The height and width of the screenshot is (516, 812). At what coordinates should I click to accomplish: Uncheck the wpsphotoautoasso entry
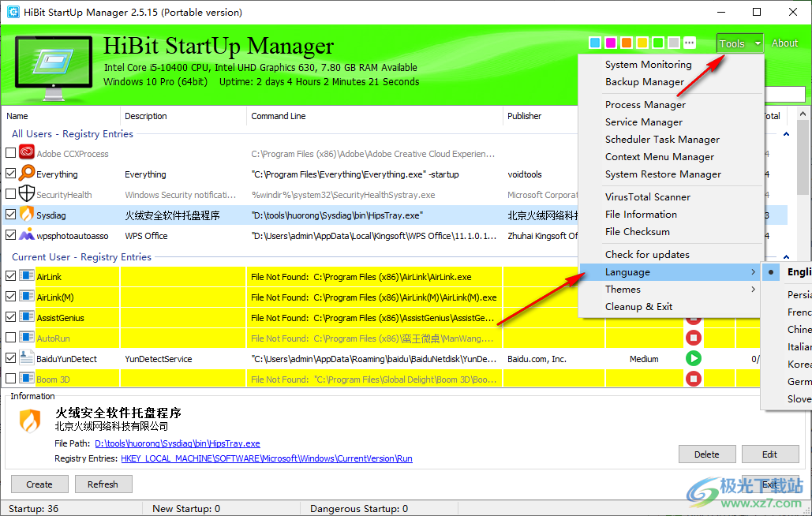point(10,235)
